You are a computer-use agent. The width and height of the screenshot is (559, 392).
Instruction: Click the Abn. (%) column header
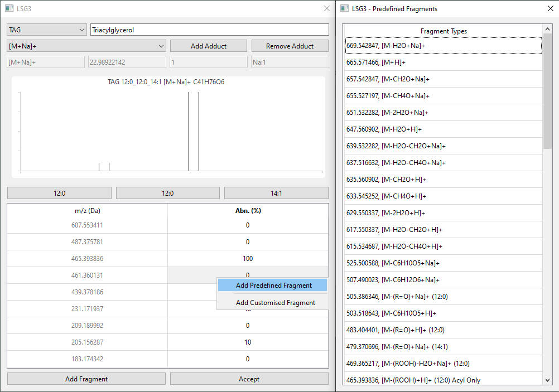tap(248, 211)
